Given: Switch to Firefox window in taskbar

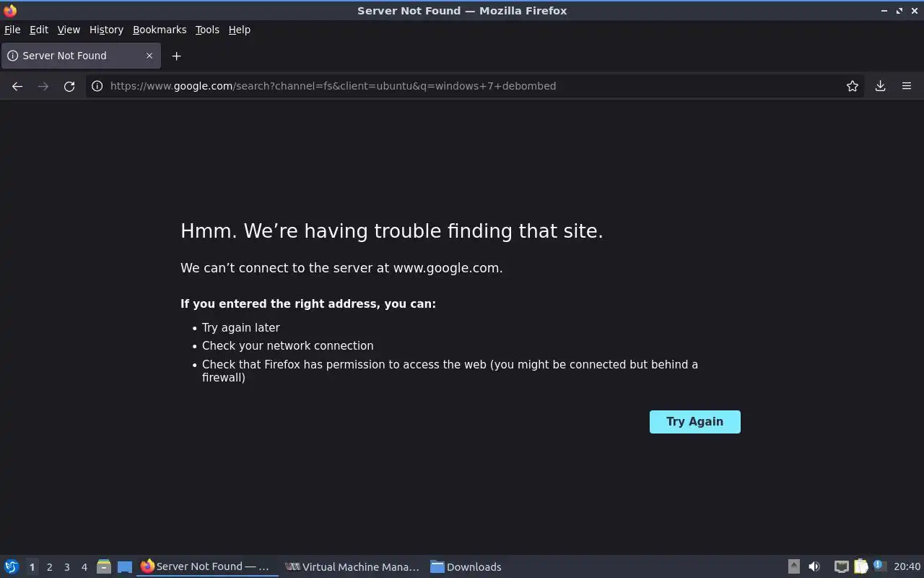Looking at the screenshot, I should (208, 567).
